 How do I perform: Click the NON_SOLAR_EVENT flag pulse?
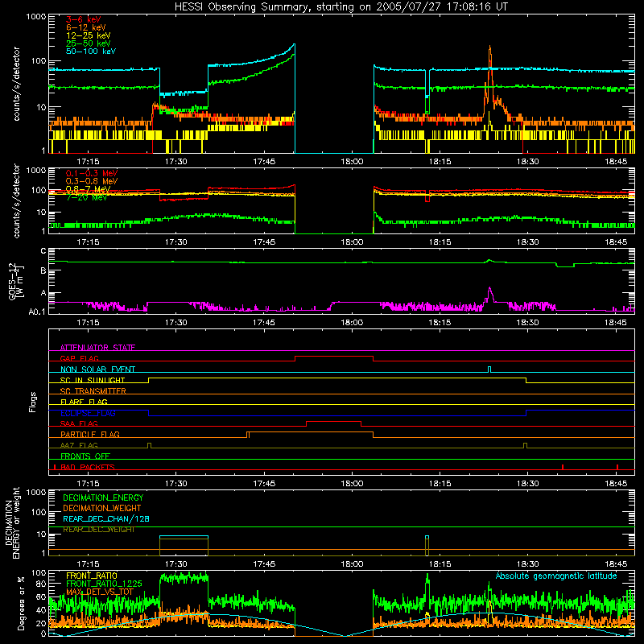pos(489,369)
